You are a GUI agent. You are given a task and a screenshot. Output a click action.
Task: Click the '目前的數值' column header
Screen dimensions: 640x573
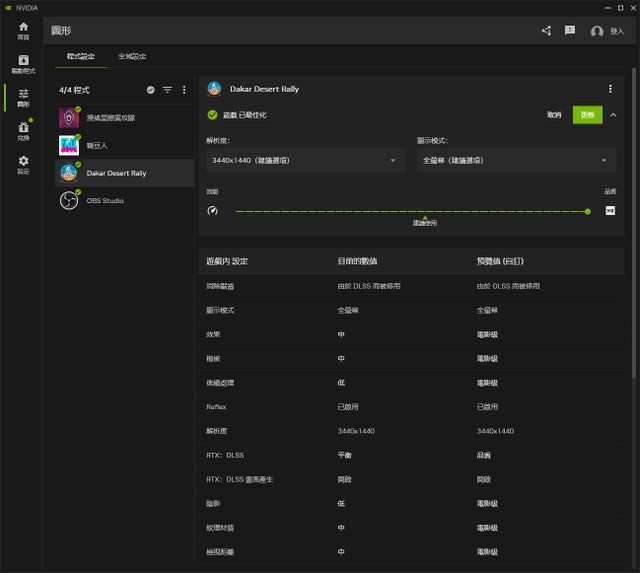[x=357, y=261]
